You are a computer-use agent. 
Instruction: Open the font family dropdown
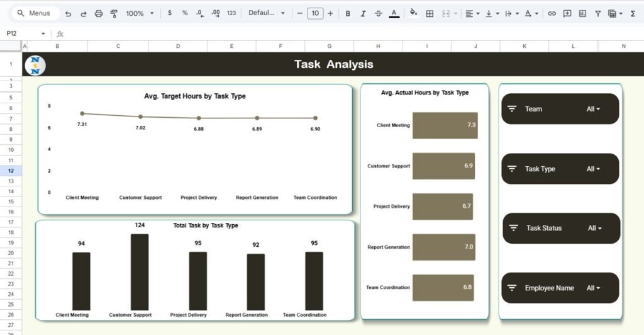point(267,13)
